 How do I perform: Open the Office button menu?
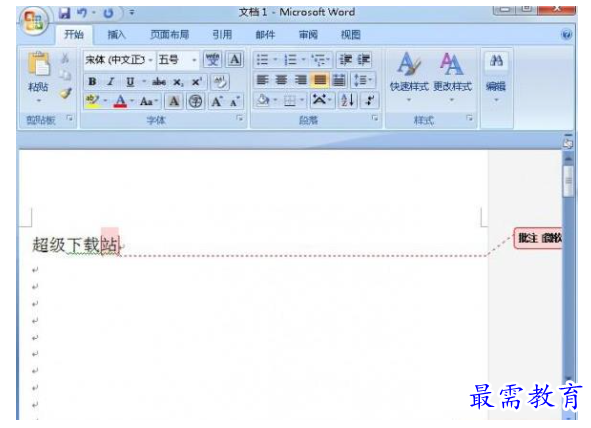pyautogui.click(x=34, y=21)
